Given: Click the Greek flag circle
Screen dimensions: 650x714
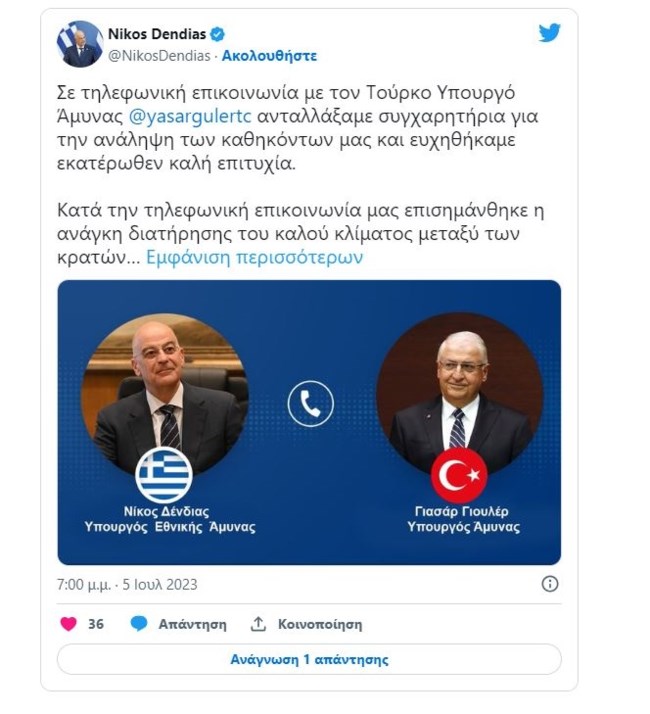Looking at the screenshot, I should (164, 475).
